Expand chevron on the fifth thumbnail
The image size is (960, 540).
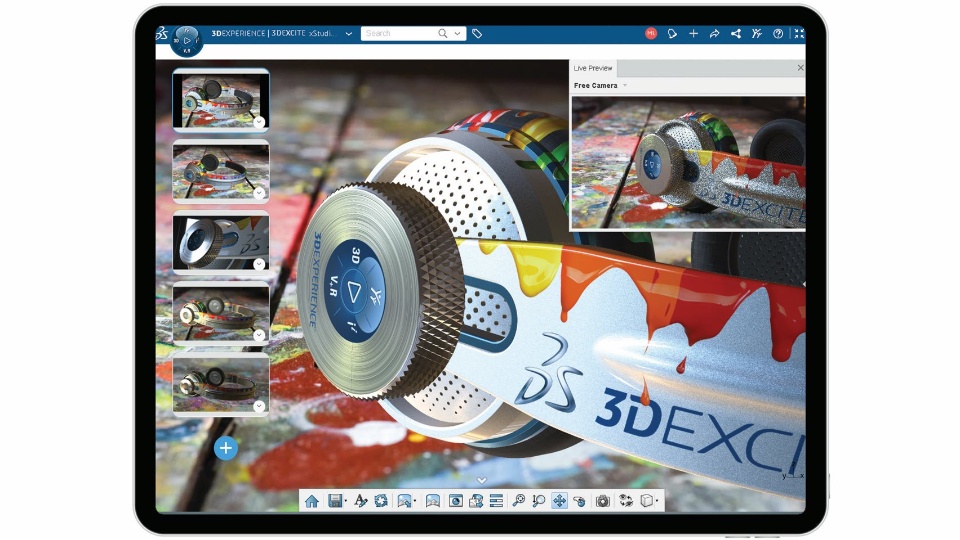tap(259, 406)
